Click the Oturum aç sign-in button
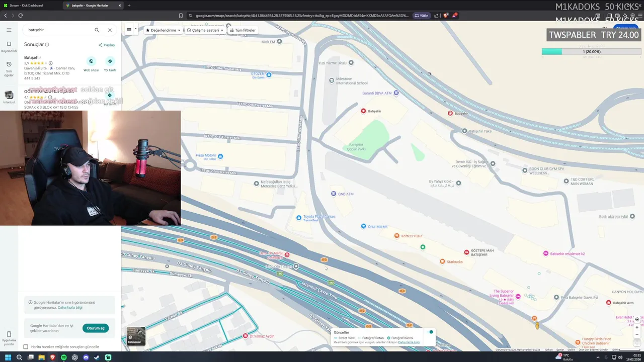 pyautogui.click(x=96, y=328)
